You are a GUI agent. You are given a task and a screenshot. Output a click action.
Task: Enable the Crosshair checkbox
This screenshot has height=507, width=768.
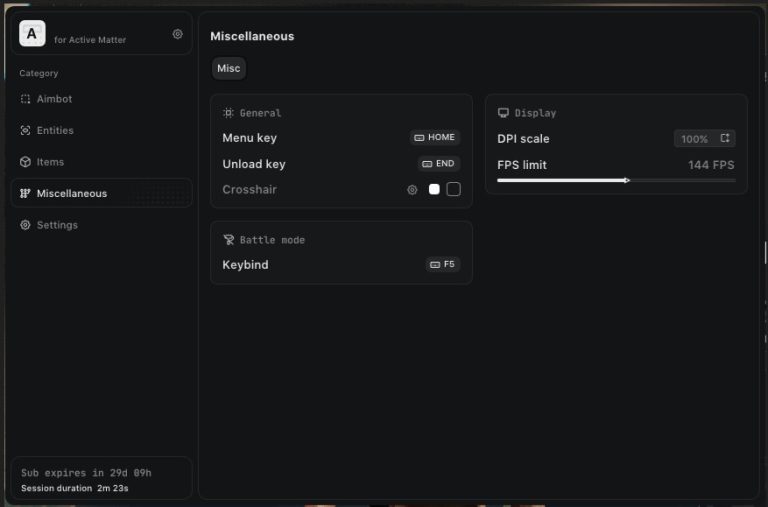[x=453, y=190]
